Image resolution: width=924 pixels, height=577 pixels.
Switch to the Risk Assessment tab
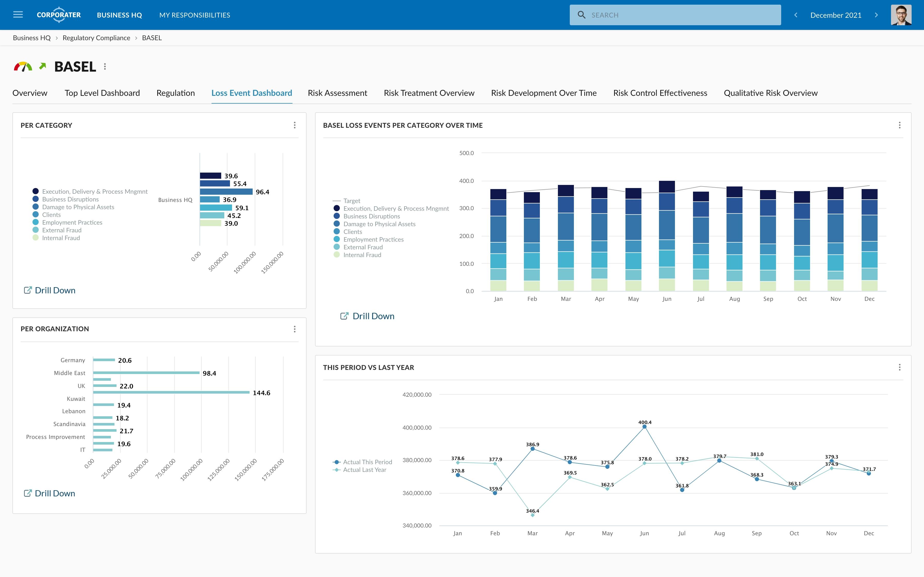tap(337, 93)
